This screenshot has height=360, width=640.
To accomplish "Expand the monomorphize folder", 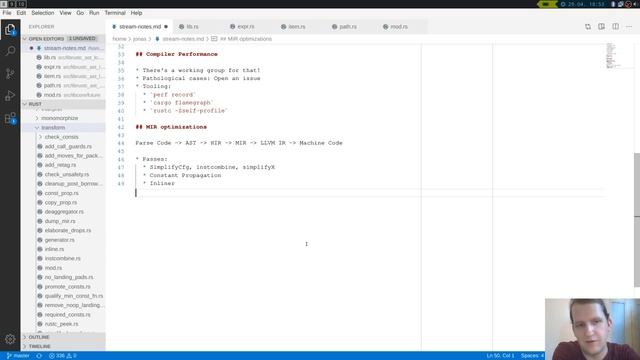I will 59,118.
